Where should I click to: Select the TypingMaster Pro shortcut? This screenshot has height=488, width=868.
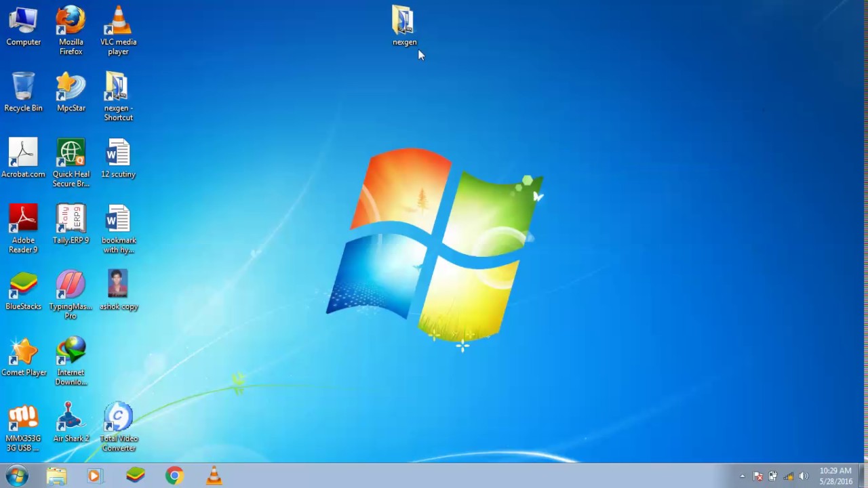(71, 295)
